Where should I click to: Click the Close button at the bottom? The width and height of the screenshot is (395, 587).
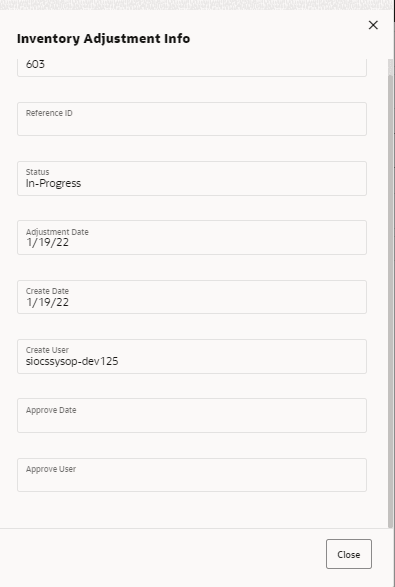349,554
